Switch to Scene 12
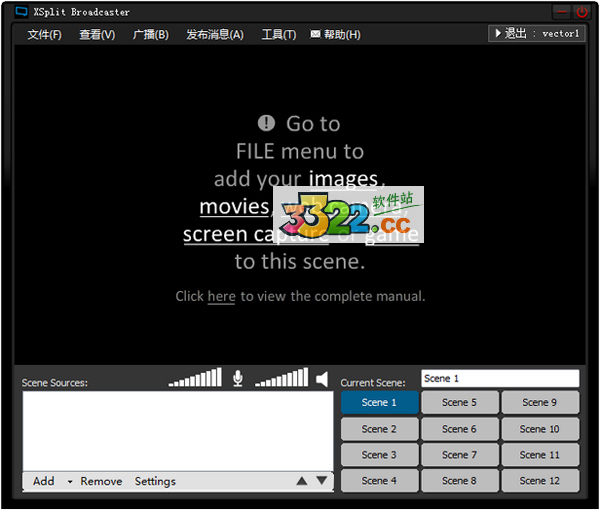This screenshot has width=600, height=511. (x=540, y=481)
